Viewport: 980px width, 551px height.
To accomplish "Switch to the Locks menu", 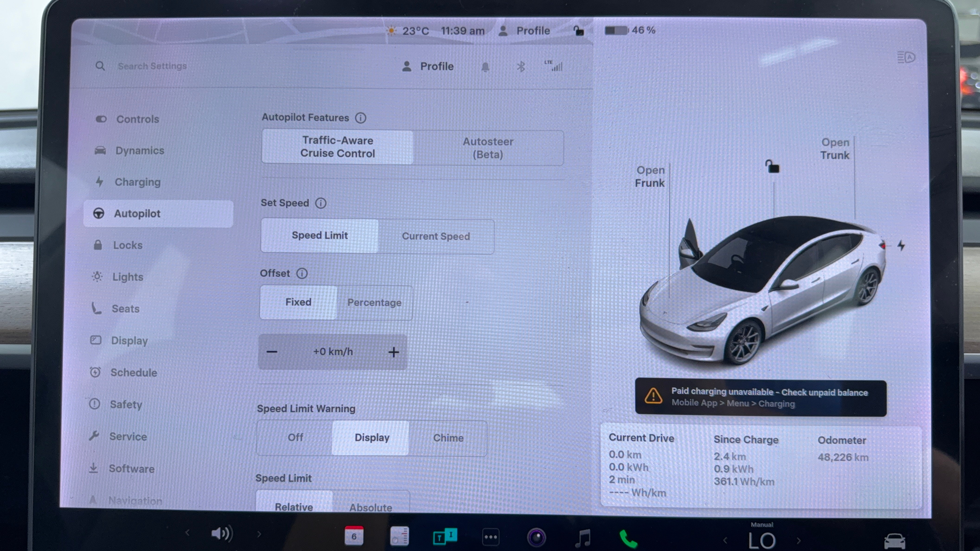I will coord(128,245).
